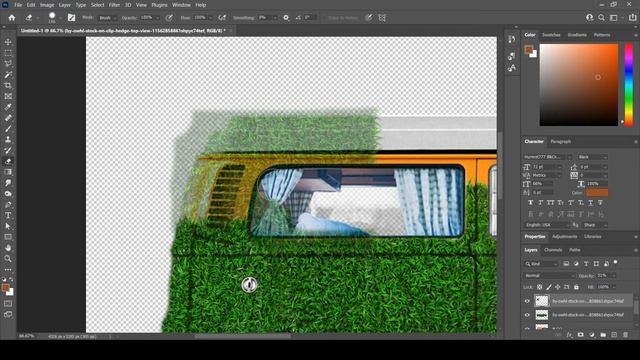The width and height of the screenshot is (640, 360).
Task: Select the Rectangle shape tool
Action: click(x=8, y=237)
